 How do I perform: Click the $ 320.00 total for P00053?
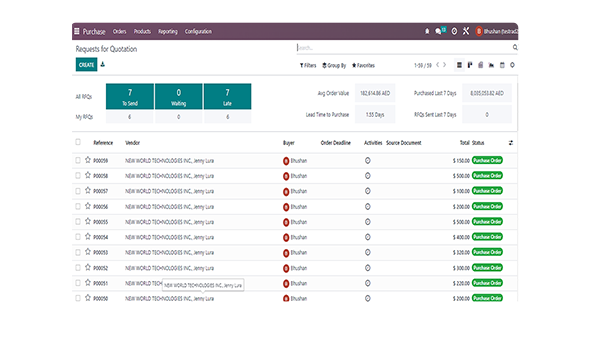pyautogui.click(x=461, y=252)
